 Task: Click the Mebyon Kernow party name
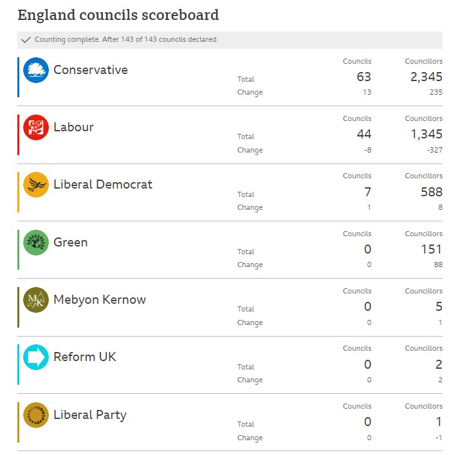click(100, 300)
